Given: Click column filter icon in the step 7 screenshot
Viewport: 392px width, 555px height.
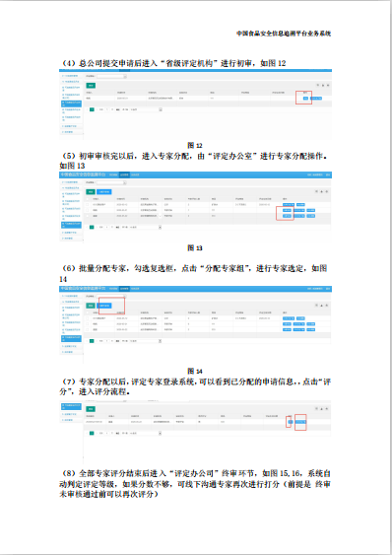Looking at the screenshot, I should point(316,408).
